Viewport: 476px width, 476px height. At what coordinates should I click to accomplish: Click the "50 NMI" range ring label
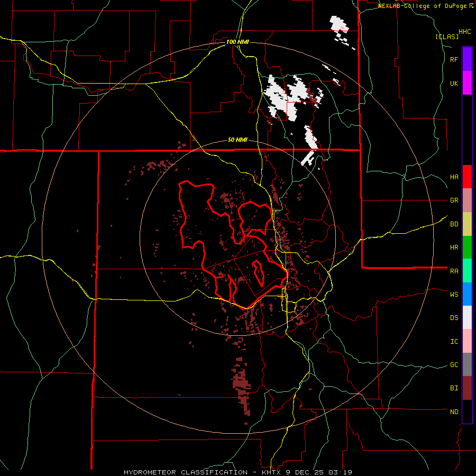pos(237,140)
